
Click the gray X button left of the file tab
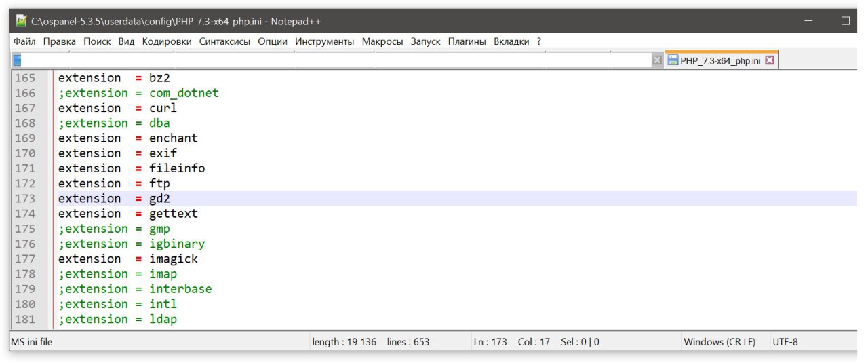pos(657,60)
